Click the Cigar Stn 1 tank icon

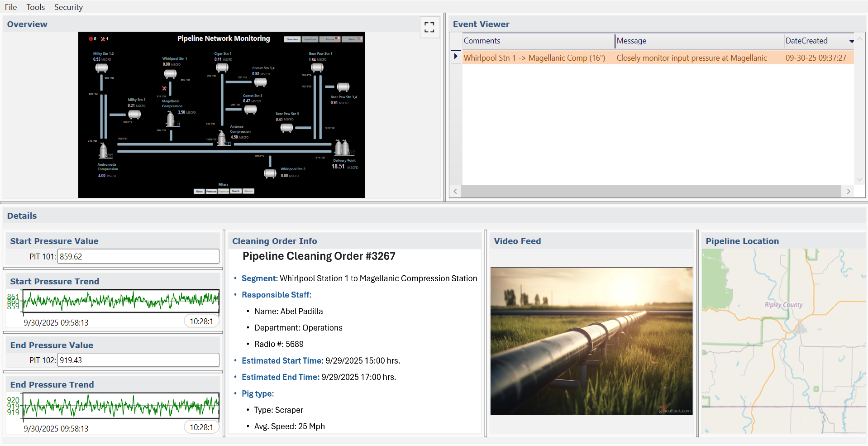pos(222,68)
